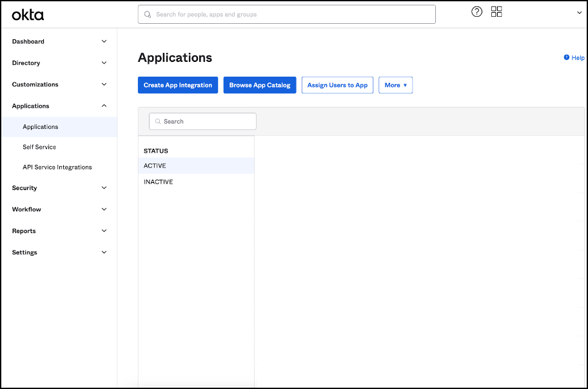Click Browse App Catalog button
The height and width of the screenshot is (389, 588).
[260, 85]
